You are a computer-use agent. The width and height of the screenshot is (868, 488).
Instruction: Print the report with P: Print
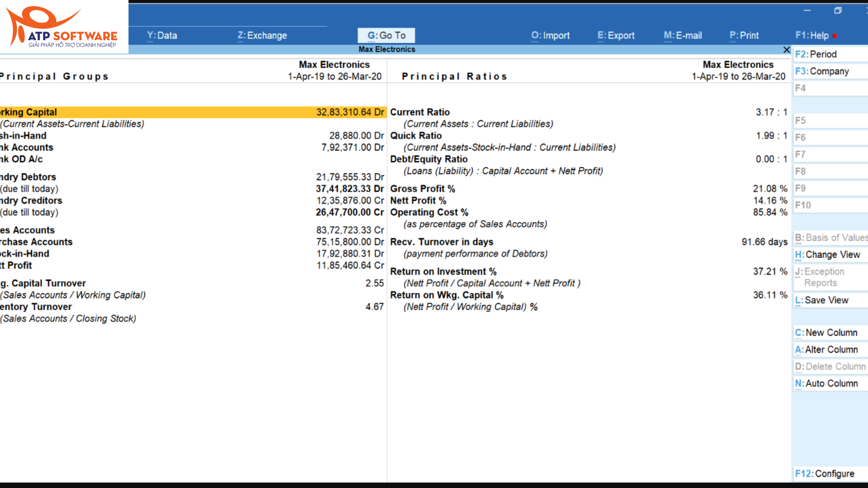pyautogui.click(x=744, y=35)
